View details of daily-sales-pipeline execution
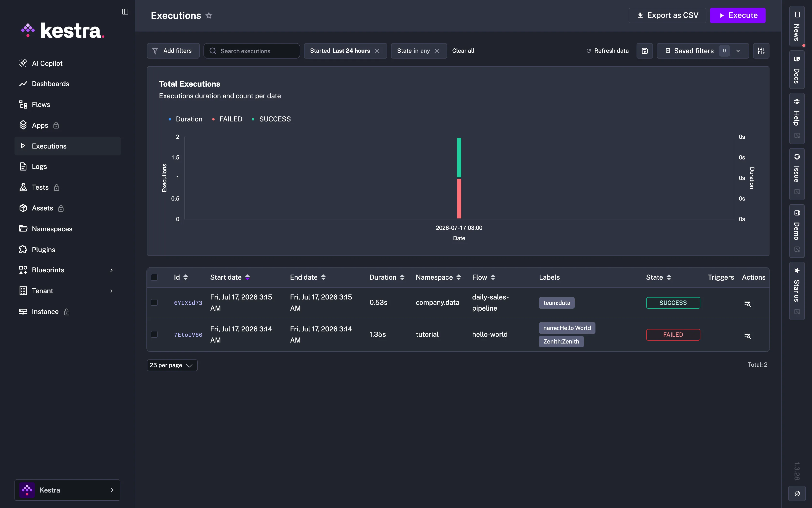812x508 pixels. [x=747, y=303]
